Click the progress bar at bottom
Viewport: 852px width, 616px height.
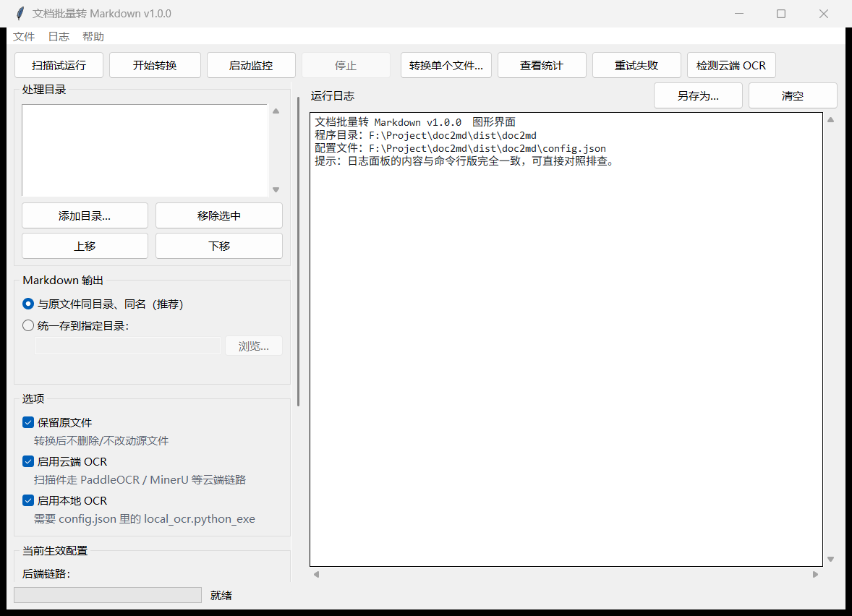[108, 595]
